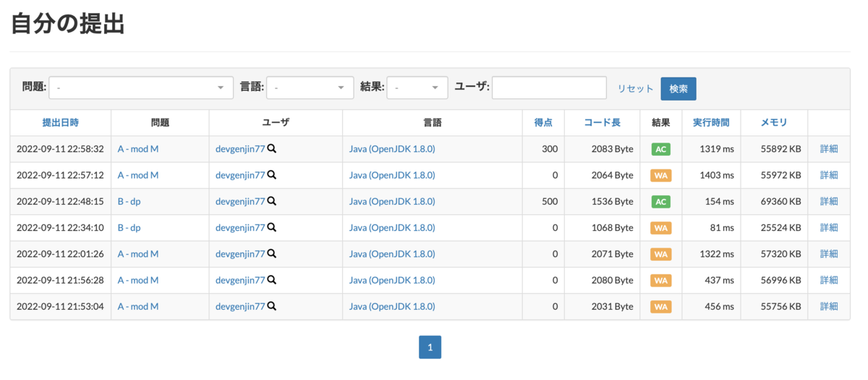Open 詳細 for 21:56:28 submission
868x380 pixels.
point(829,280)
